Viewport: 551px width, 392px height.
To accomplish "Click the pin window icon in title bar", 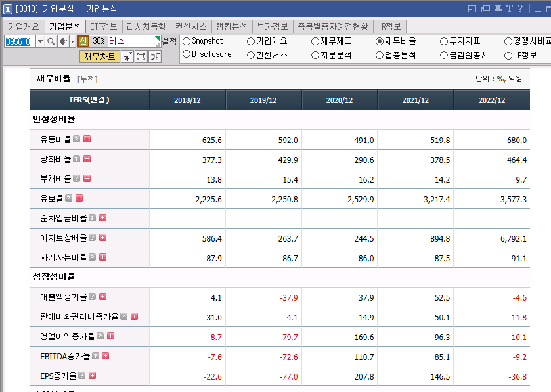I will coord(498,9).
